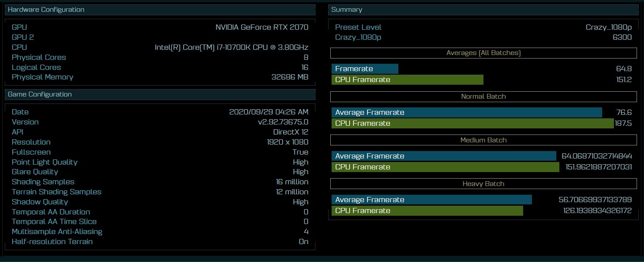Click the Heavy Batch section heading
The height and width of the screenshot is (262, 644).
[483, 184]
